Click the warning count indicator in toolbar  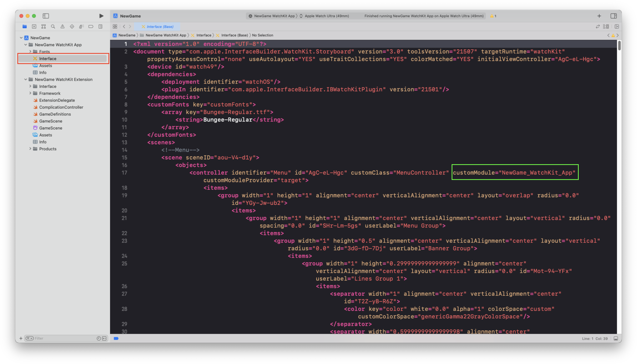(493, 16)
